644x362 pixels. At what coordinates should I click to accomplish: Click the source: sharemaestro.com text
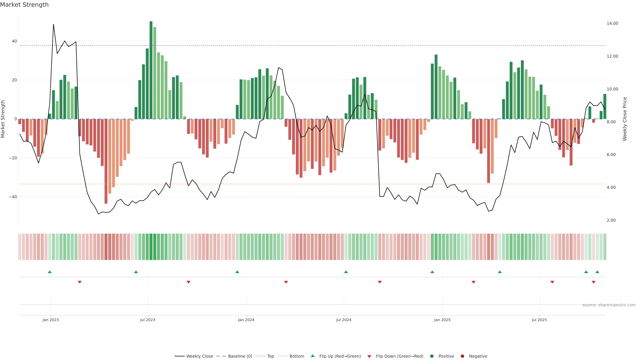tap(609, 305)
